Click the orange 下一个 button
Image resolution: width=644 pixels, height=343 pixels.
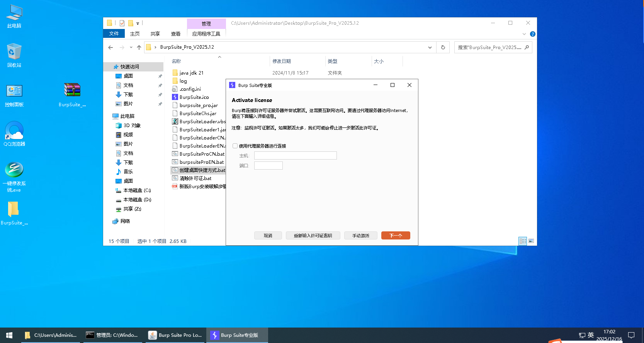click(x=396, y=236)
